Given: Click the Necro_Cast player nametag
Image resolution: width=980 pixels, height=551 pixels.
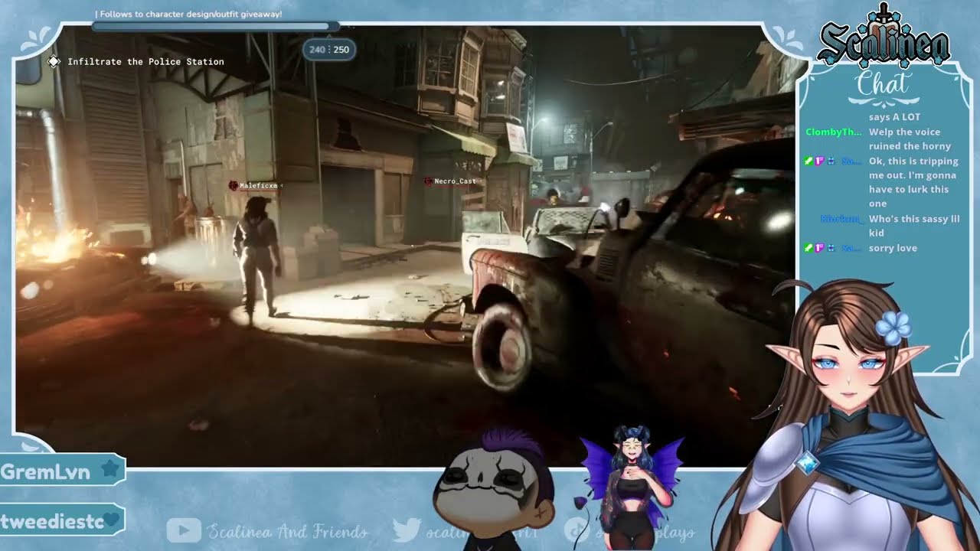Looking at the screenshot, I should coord(455,181).
